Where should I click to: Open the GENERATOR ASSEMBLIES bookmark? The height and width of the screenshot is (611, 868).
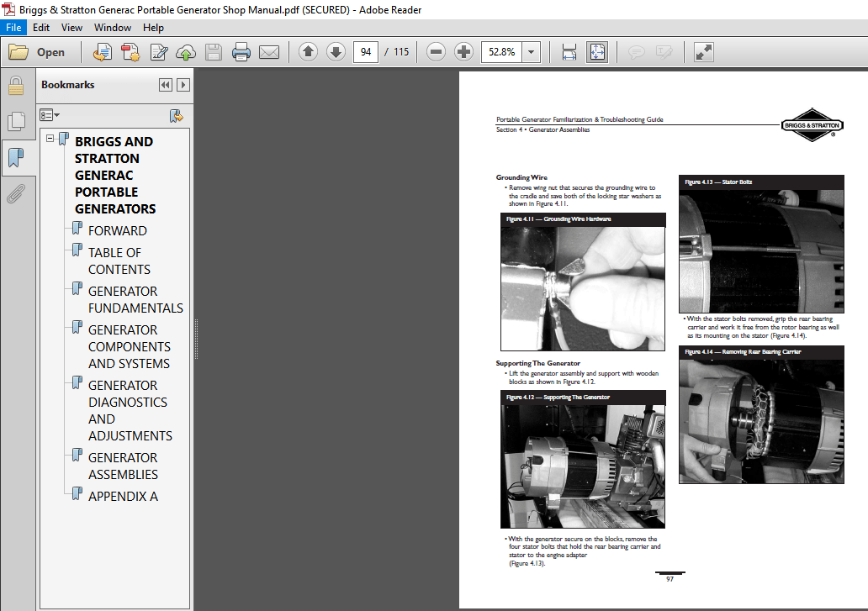point(123,466)
